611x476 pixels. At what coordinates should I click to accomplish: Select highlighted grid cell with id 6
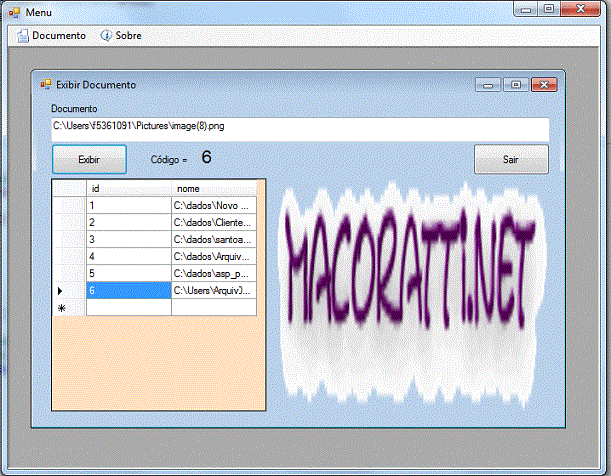tap(129, 290)
